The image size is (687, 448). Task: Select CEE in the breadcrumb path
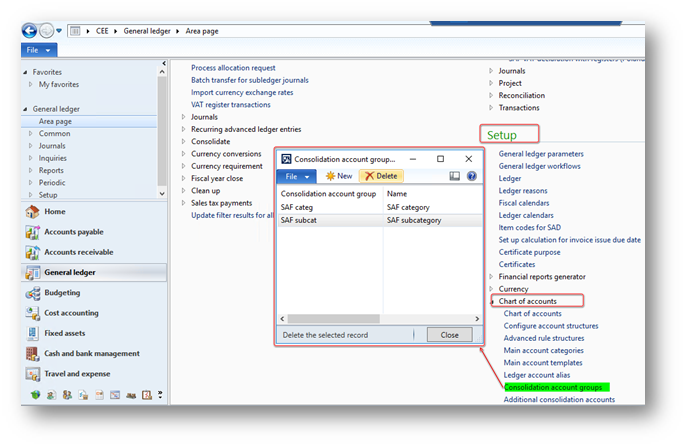click(x=102, y=31)
